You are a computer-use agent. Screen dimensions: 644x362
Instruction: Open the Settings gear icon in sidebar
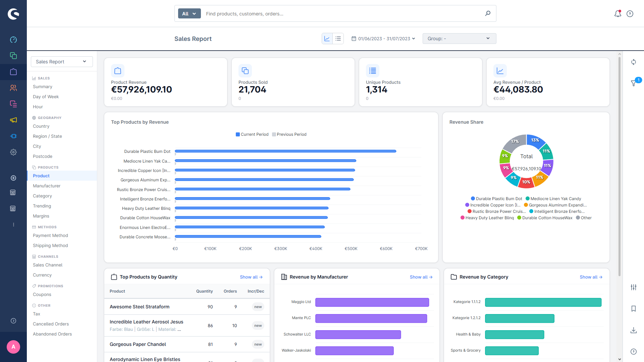point(13,152)
